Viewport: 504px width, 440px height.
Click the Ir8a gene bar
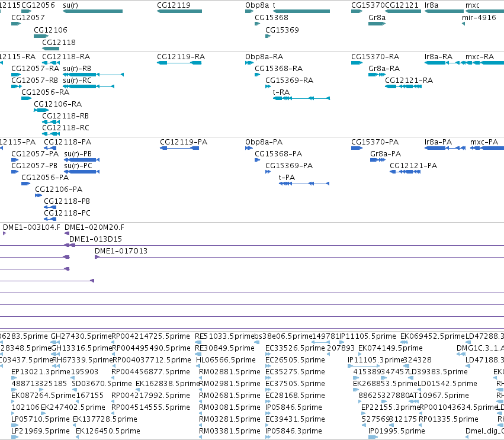(444, 11)
